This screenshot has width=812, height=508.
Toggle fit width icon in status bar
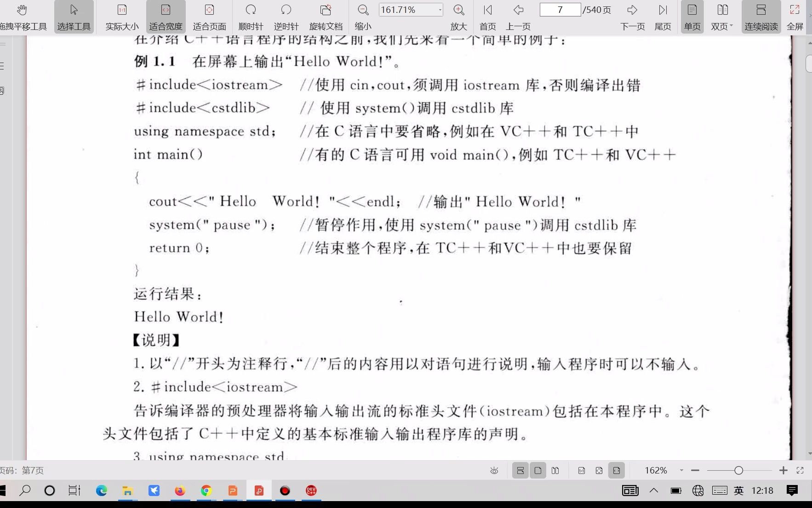click(617, 470)
